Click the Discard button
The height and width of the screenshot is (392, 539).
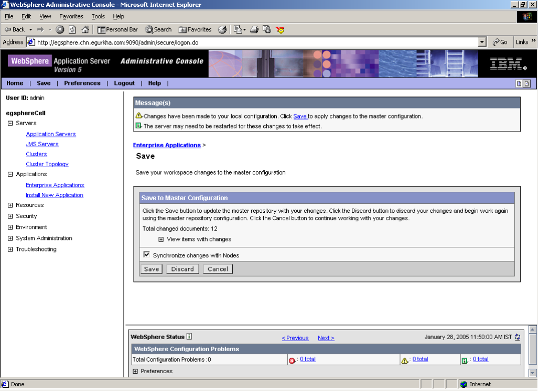coord(182,269)
